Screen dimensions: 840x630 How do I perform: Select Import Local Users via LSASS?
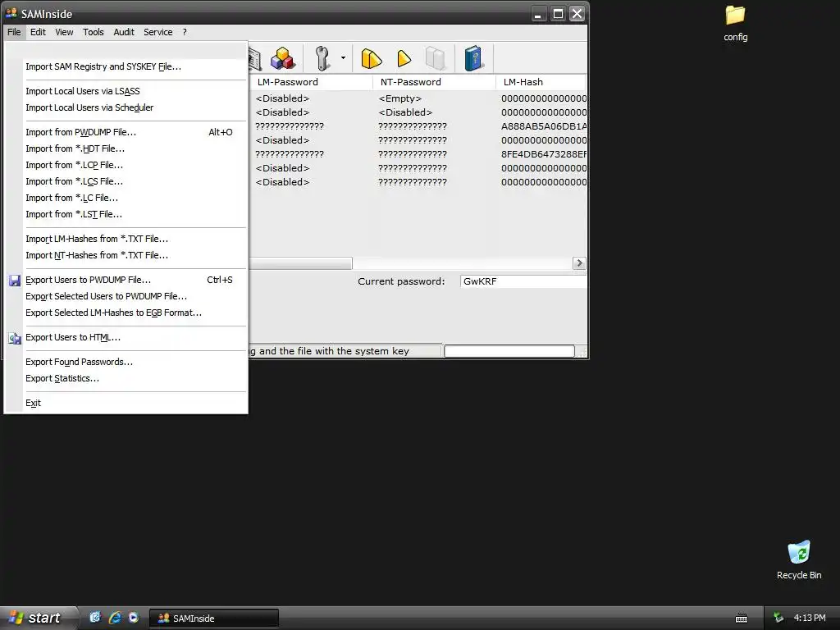coord(126,91)
